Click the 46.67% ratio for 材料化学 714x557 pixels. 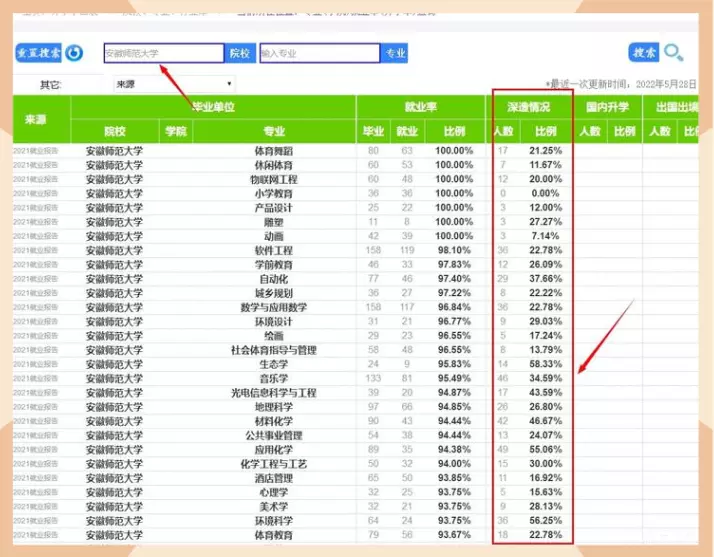click(546, 421)
